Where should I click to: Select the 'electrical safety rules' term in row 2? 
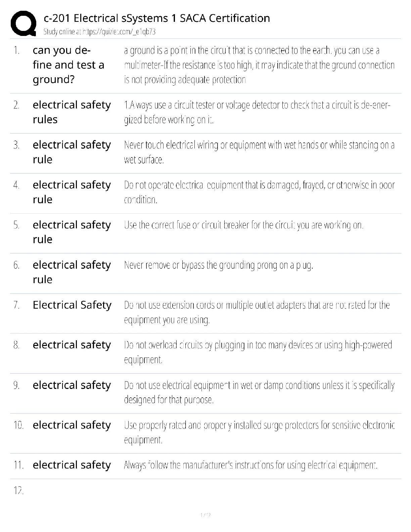(72, 112)
